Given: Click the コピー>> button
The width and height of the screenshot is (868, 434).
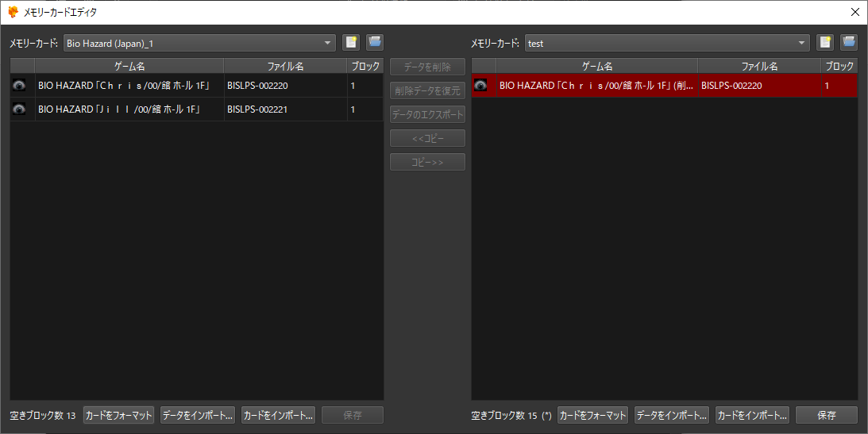Looking at the screenshot, I should click(427, 162).
